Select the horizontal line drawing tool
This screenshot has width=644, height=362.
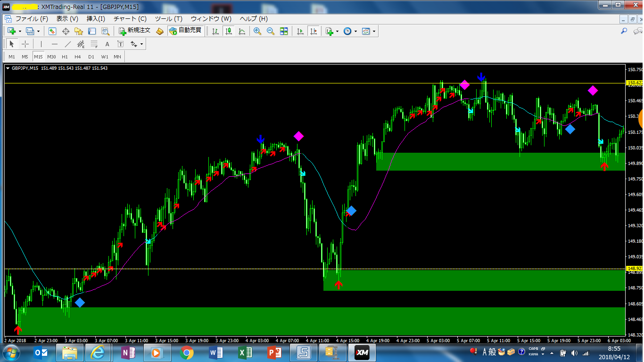(x=55, y=44)
